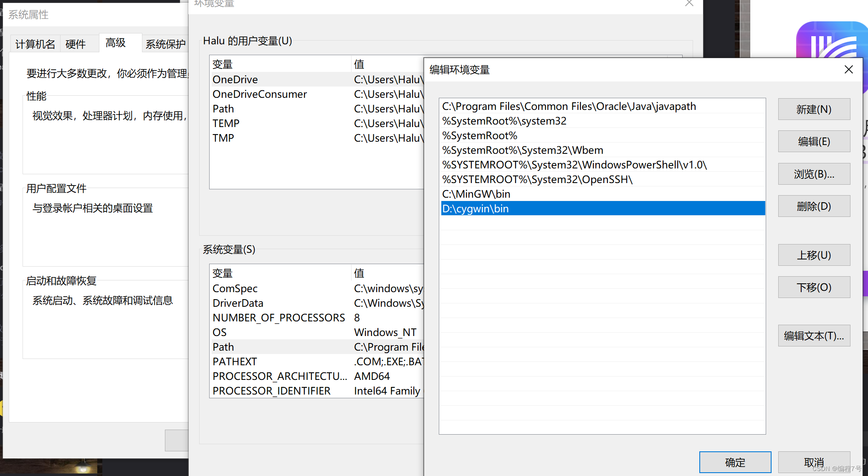Switch to 系统保护 tab in 系统属性
The image size is (868, 476).
tap(165, 44)
